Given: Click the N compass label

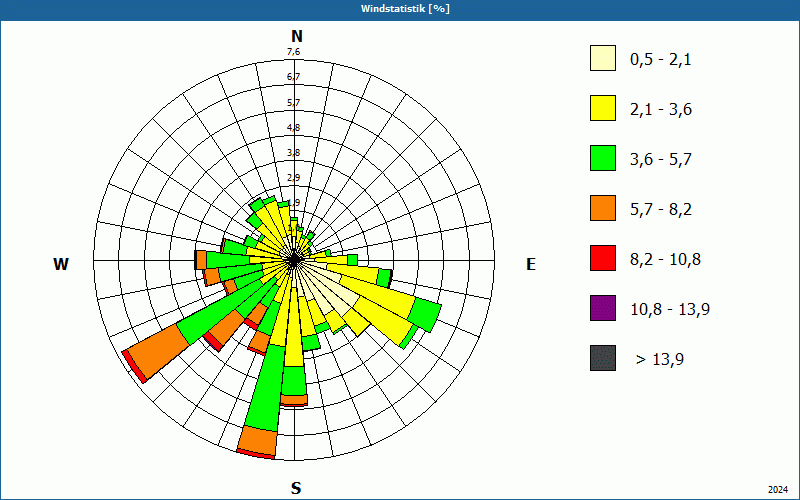Looking at the screenshot, I should 297,36.
